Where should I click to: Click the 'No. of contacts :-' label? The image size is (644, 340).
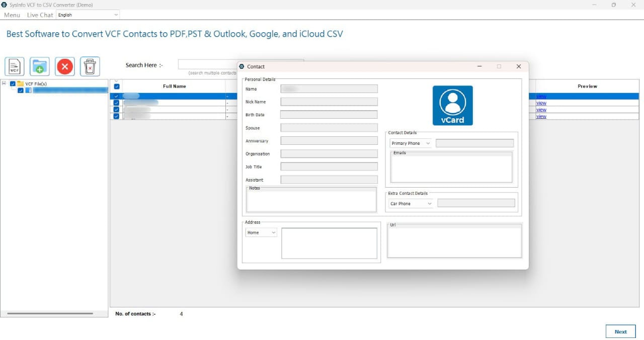[x=135, y=314]
